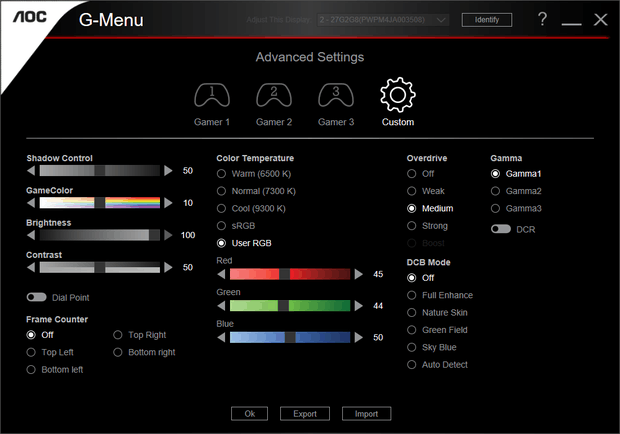Viewport: 620px width, 434px height.
Task: Increase GameColor with right arrow
Action: (168, 203)
